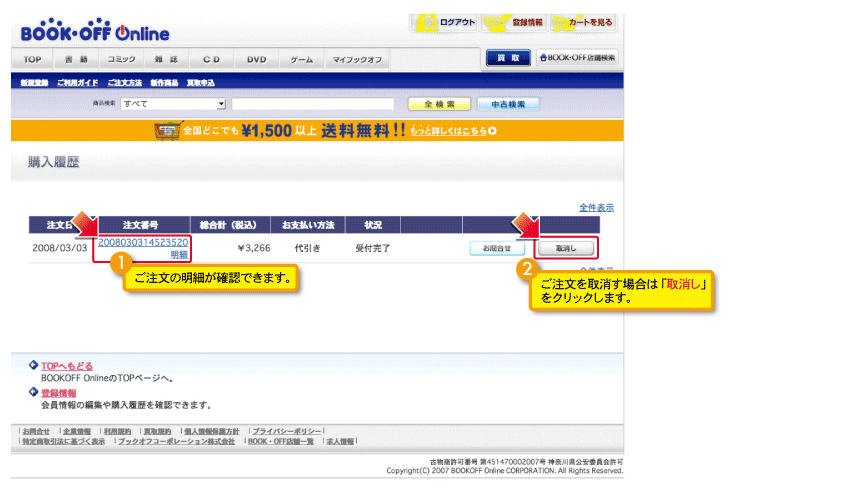Select the order date 2008/03/03
The height and width of the screenshot is (500, 851).
pos(60,248)
